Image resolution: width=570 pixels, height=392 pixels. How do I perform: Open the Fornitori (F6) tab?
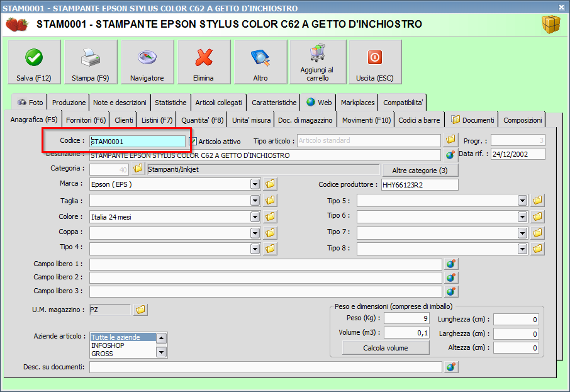point(86,120)
